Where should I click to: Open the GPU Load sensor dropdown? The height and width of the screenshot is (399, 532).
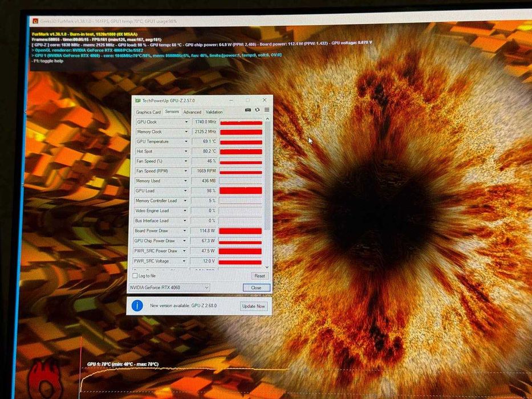185,191
